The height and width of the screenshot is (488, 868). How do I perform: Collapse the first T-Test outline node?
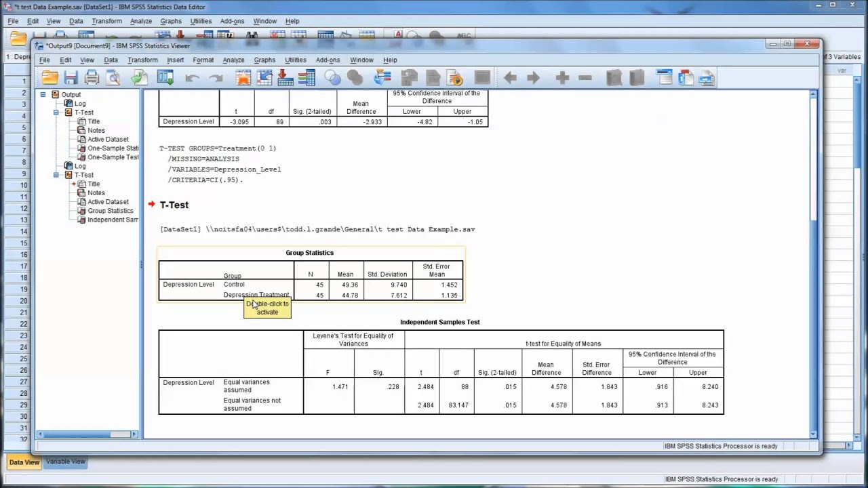click(56, 113)
